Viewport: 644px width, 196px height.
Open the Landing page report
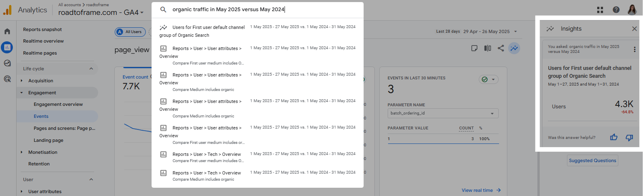tap(48, 140)
